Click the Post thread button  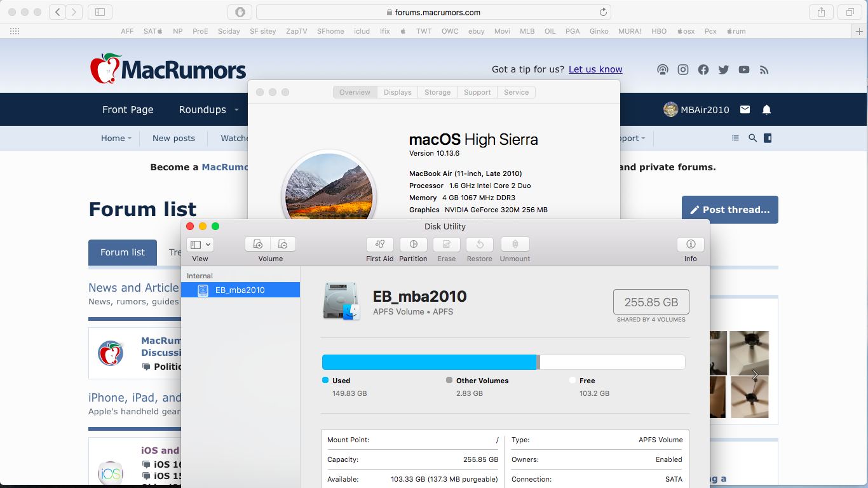pos(730,210)
